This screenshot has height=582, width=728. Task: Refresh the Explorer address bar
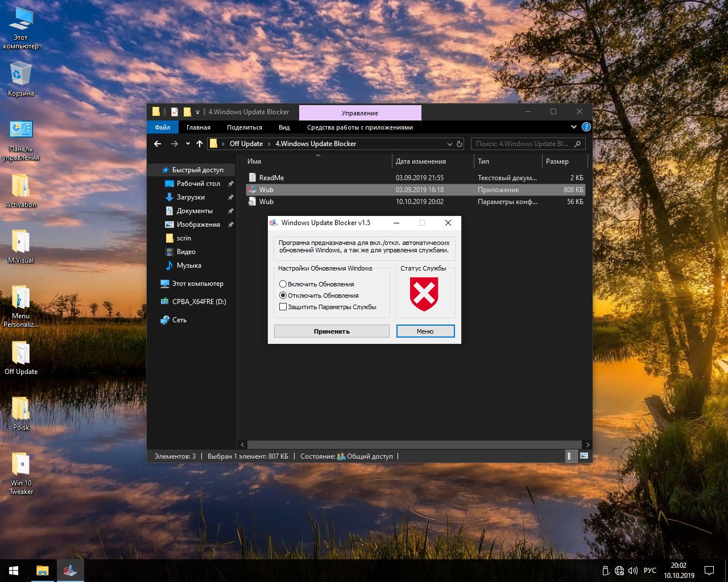click(460, 144)
